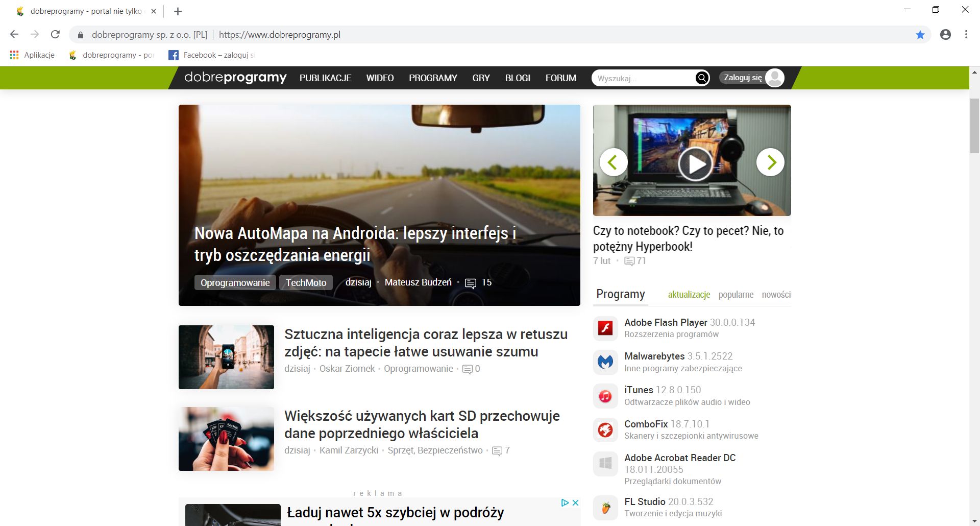Select the FL Studio icon

tap(605, 507)
